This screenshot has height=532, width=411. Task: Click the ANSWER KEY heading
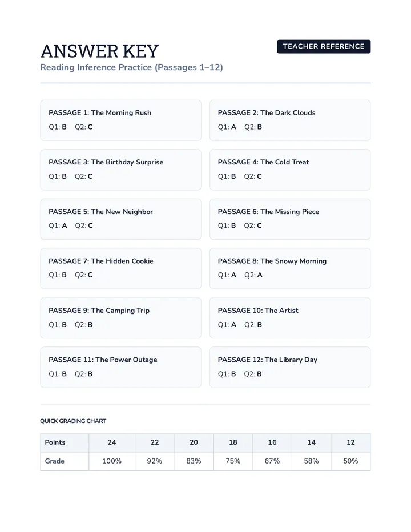99,51
